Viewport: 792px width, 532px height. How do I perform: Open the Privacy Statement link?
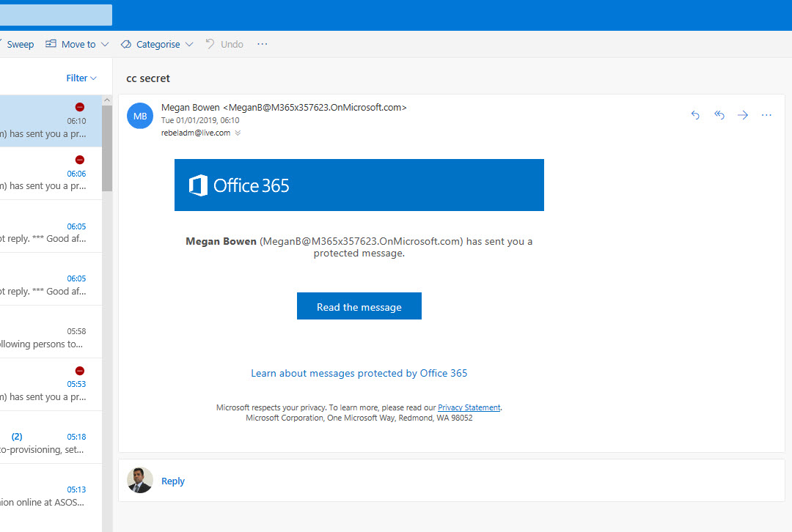pyautogui.click(x=469, y=407)
